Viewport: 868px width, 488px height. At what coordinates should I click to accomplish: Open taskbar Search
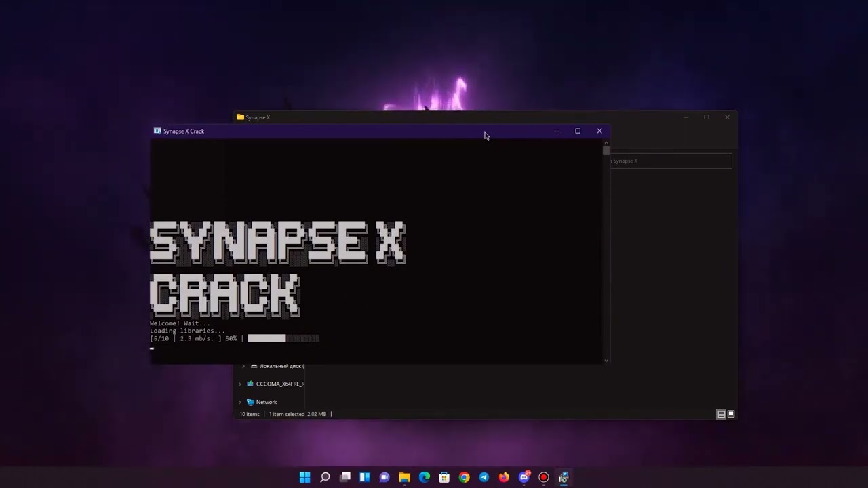click(325, 477)
